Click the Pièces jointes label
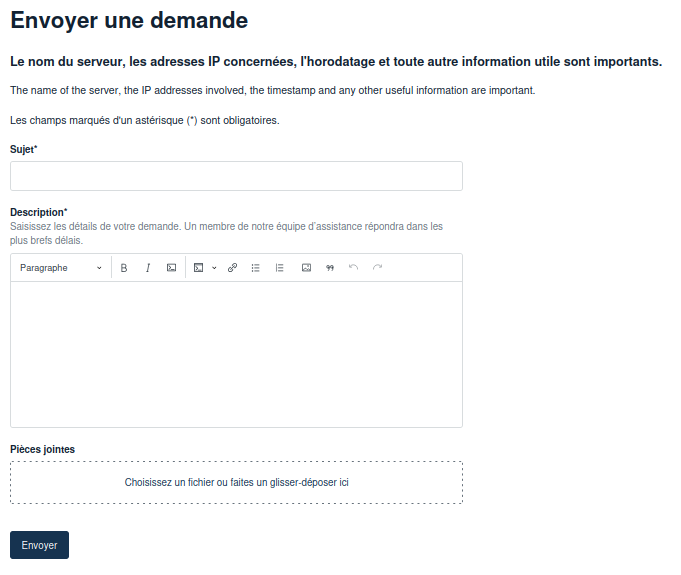The width and height of the screenshot is (681, 575). [42, 449]
